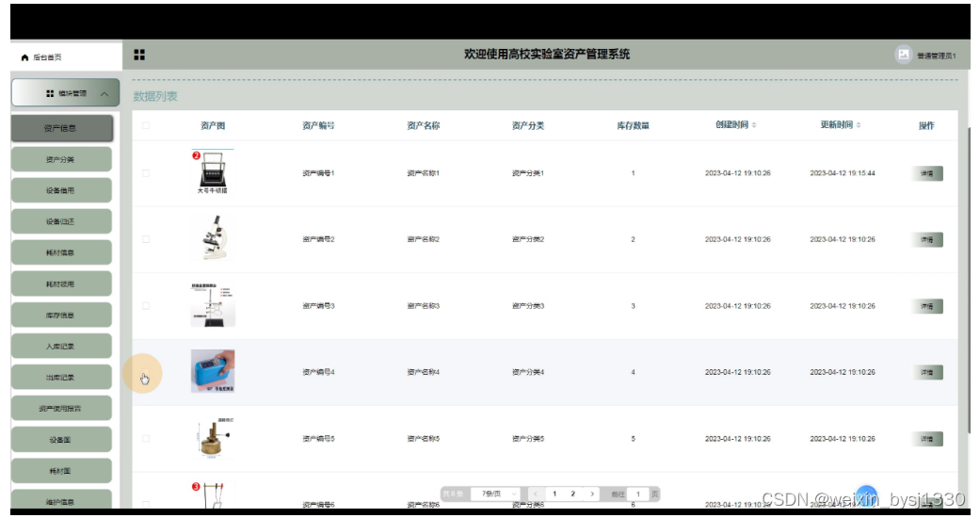Open 设备归还 in the sidebar
Viewport: 980px width, 518px height.
pos(61,221)
